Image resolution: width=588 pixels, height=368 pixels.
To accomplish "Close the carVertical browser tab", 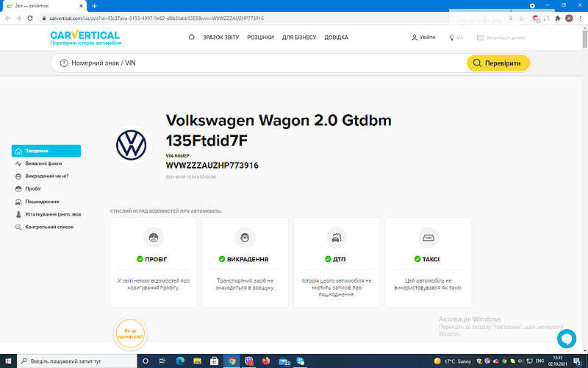I will (x=82, y=6).
